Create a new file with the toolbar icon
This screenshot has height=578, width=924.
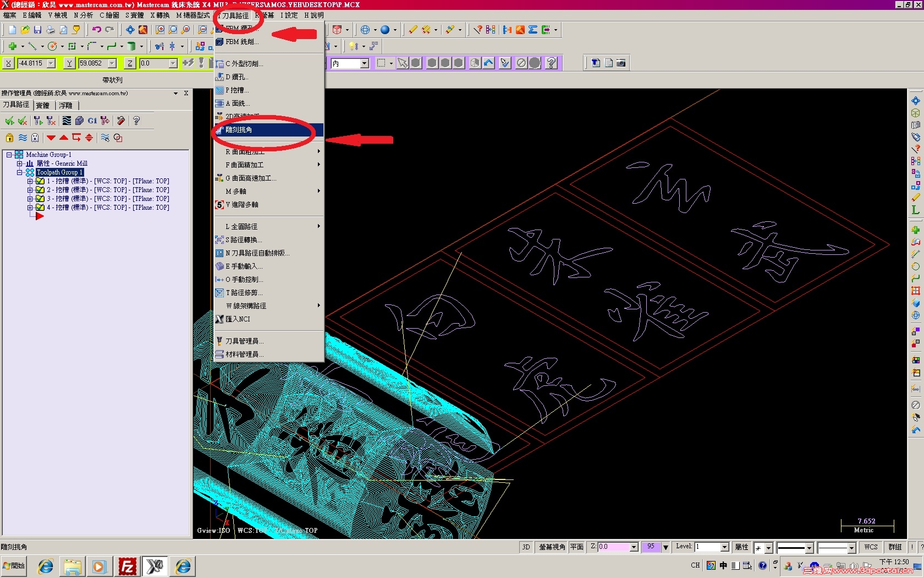tap(12, 30)
